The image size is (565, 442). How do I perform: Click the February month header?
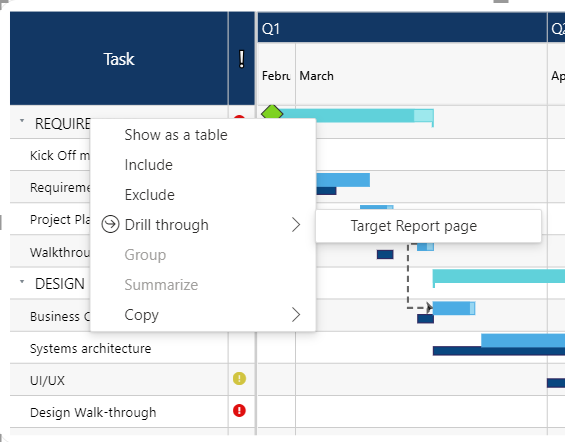[276, 76]
